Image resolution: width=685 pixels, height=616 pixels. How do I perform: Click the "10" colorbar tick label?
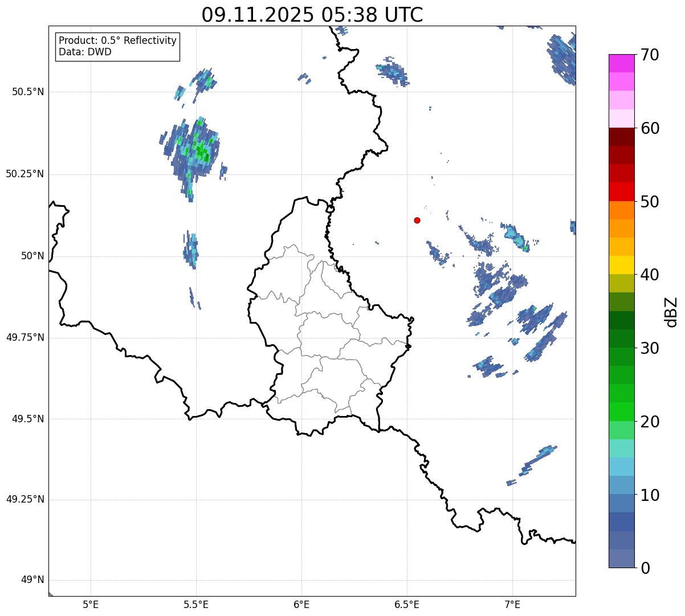pos(649,495)
